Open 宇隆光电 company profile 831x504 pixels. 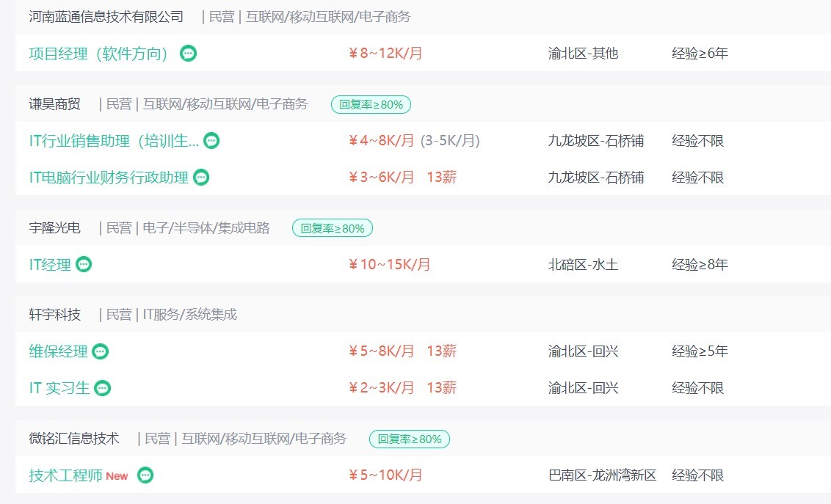pyautogui.click(x=55, y=228)
